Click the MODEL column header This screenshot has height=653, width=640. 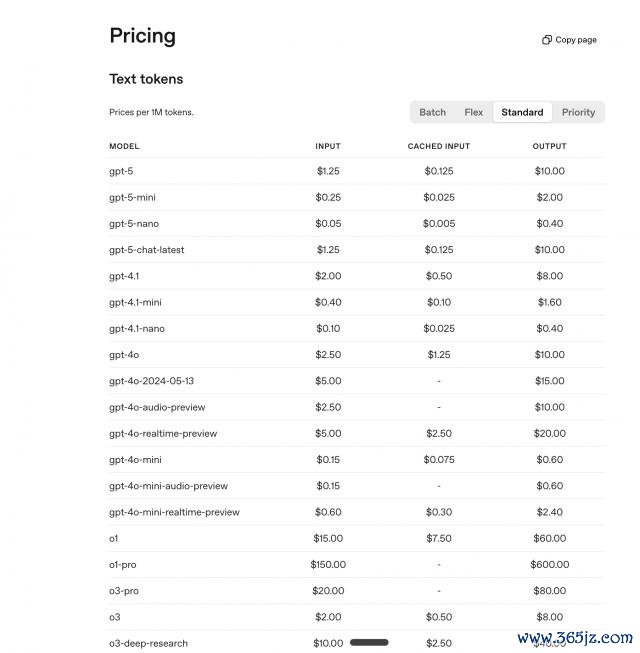[124, 147]
